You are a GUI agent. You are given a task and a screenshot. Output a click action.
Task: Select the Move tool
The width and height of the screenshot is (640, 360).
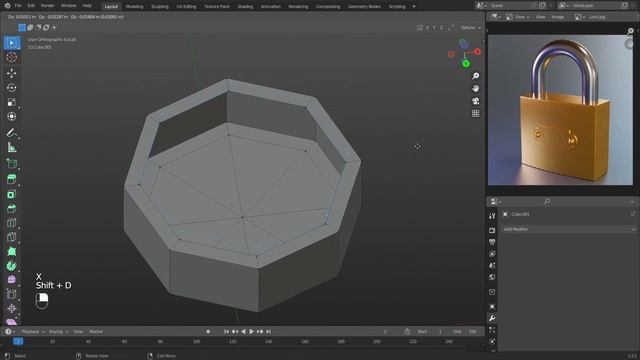(x=12, y=73)
